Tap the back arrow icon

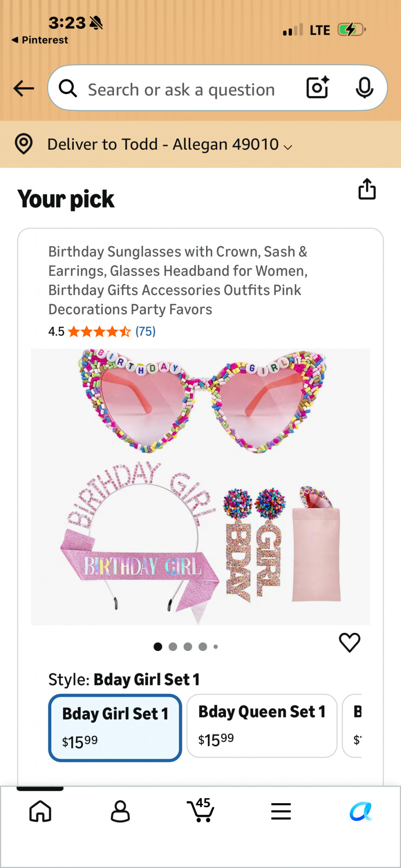pyautogui.click(x=24, y=88)
